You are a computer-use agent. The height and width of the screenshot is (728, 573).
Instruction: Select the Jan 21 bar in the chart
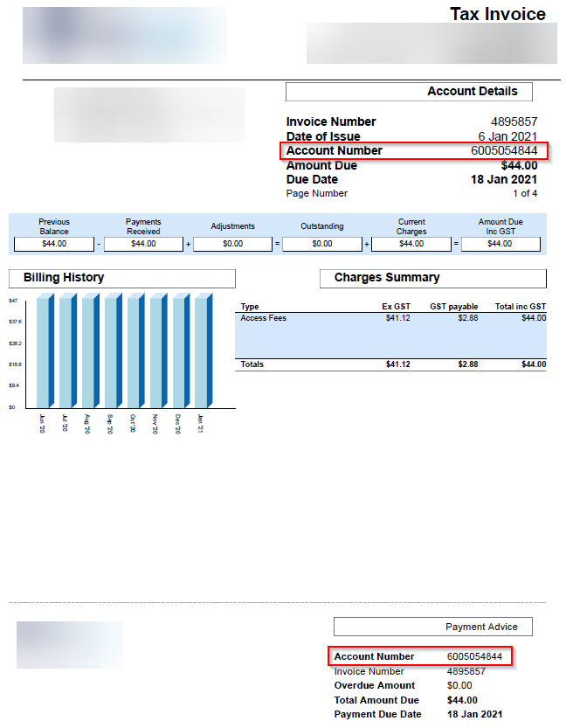coord(203,351)
